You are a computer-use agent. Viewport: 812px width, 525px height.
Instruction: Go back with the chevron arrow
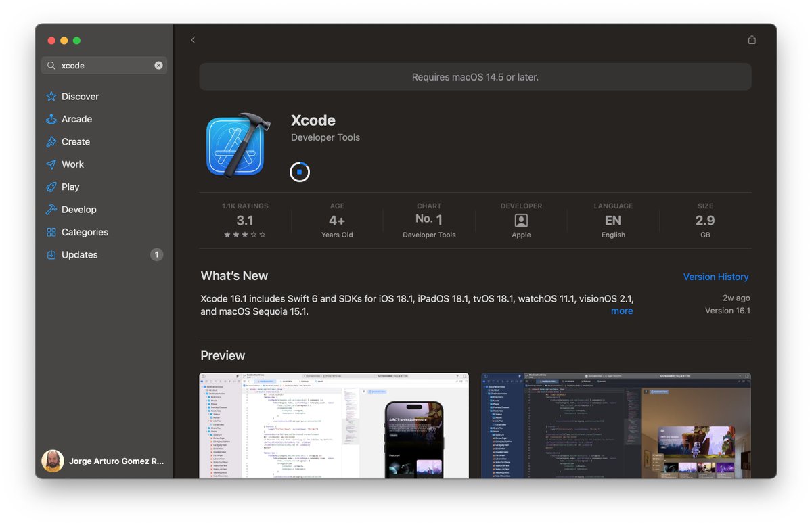pos(193,40)
